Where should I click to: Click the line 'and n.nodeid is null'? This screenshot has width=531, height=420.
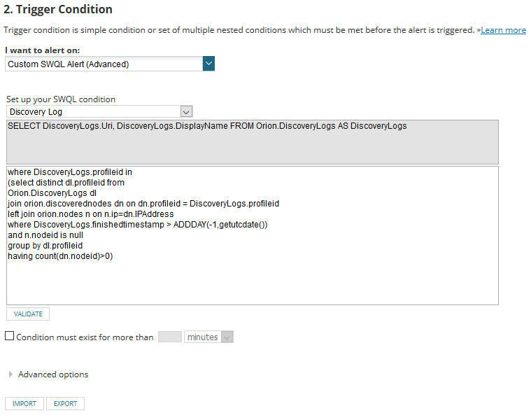(46, 235)
